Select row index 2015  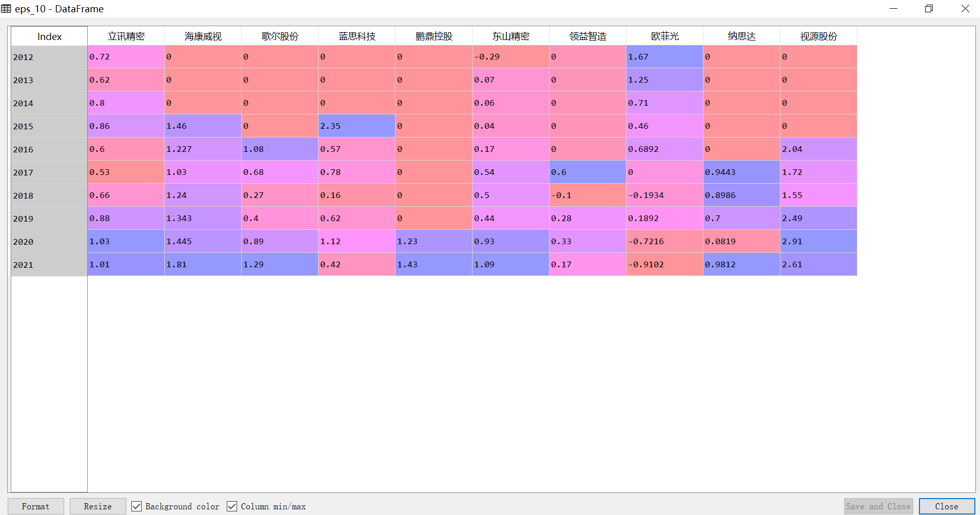(x=49, y=126)
